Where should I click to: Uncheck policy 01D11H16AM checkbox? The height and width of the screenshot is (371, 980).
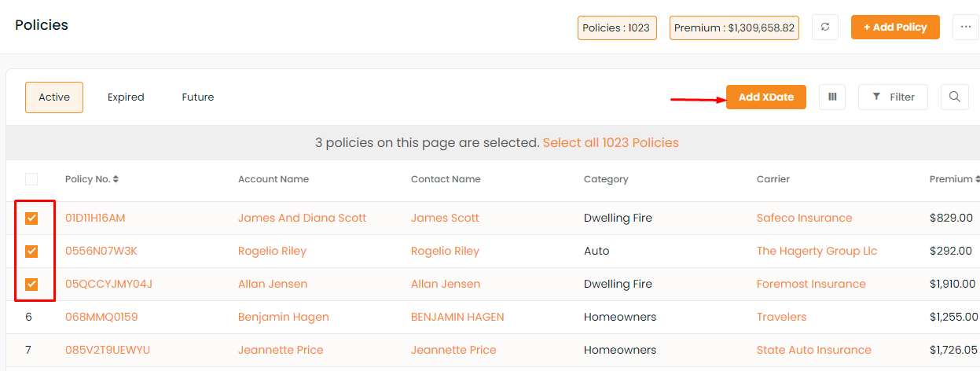31,218
